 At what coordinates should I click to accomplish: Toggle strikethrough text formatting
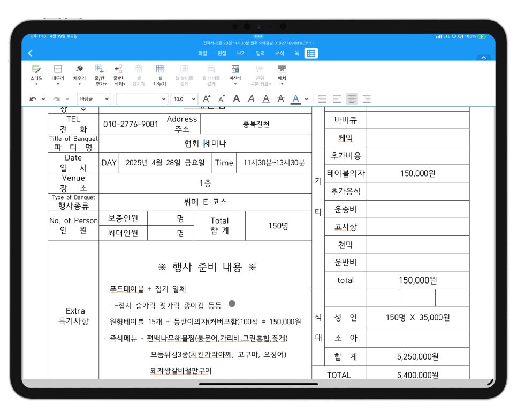coord(281,98)
